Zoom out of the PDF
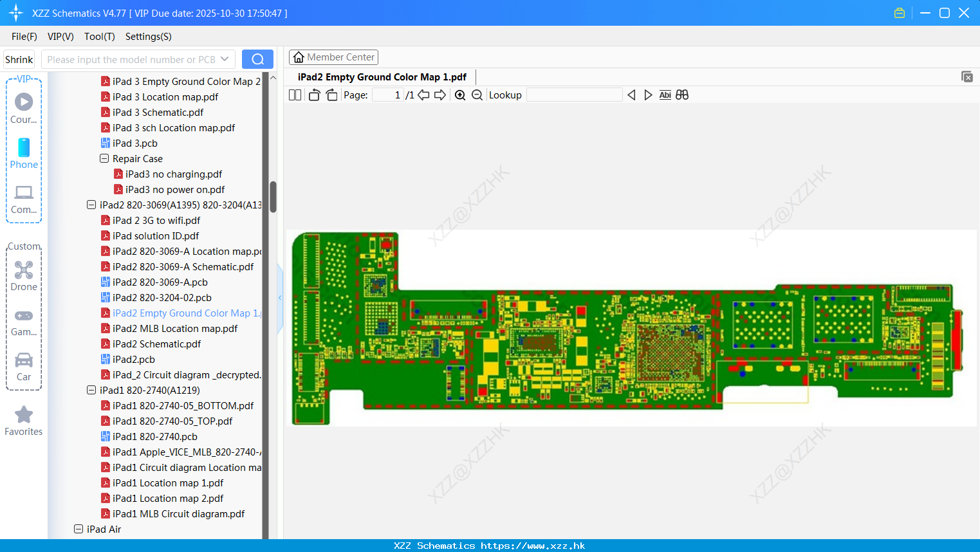The image size is (980, 552). (x=477, y=95)
